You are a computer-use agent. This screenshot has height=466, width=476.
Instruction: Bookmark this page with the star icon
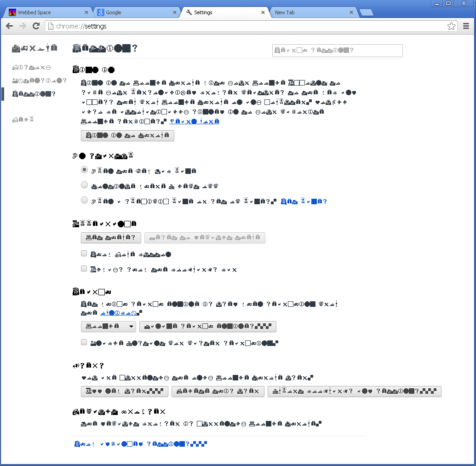(x=451, y=26)
